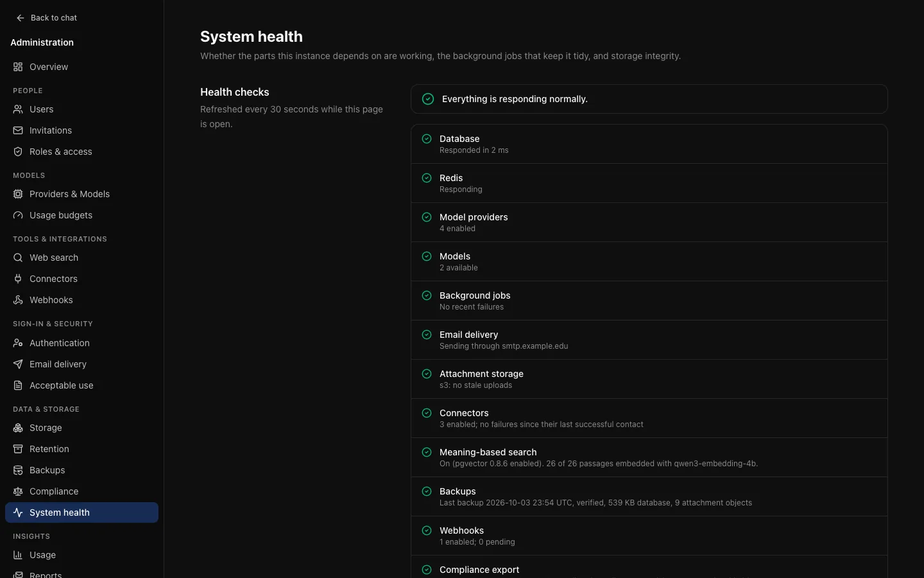Click the Attachment storage health row
The height and width of the screenshot is (578, 924).
tap(649, 379)
